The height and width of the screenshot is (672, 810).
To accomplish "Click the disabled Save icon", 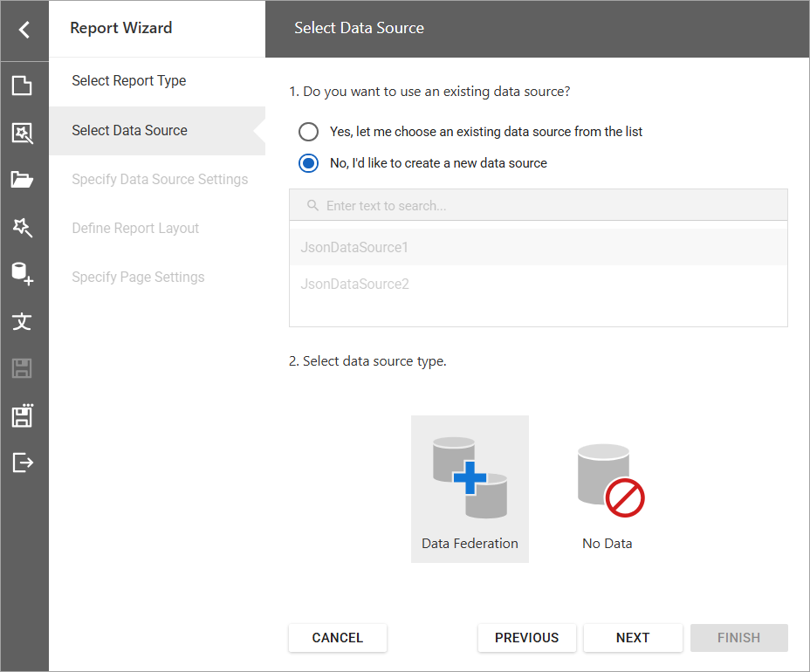I will point(22,368).
